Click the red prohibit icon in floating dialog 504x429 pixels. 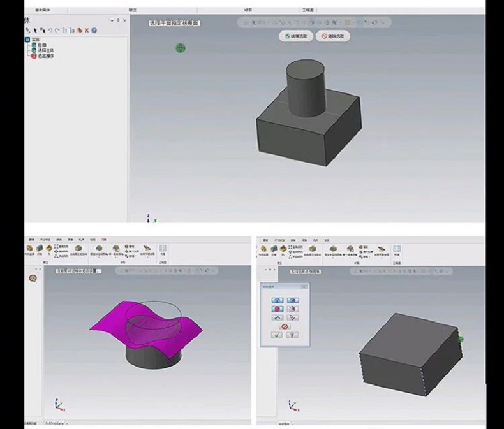pos(285,326)
